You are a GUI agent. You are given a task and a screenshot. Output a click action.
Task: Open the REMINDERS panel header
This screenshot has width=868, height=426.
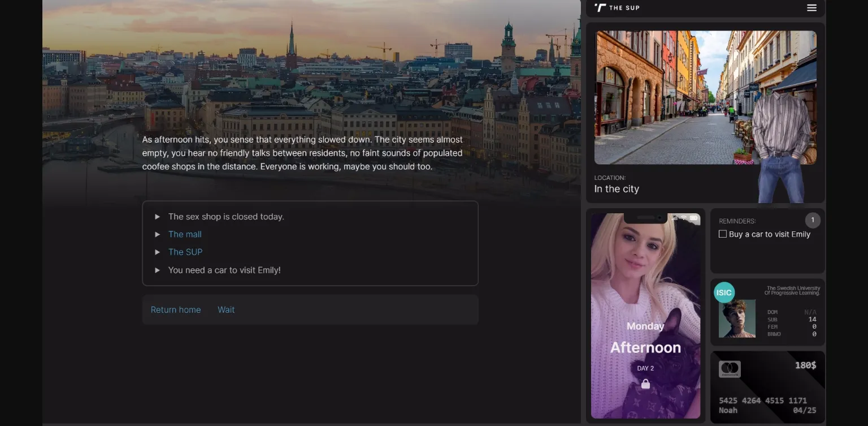pos(737,221)
